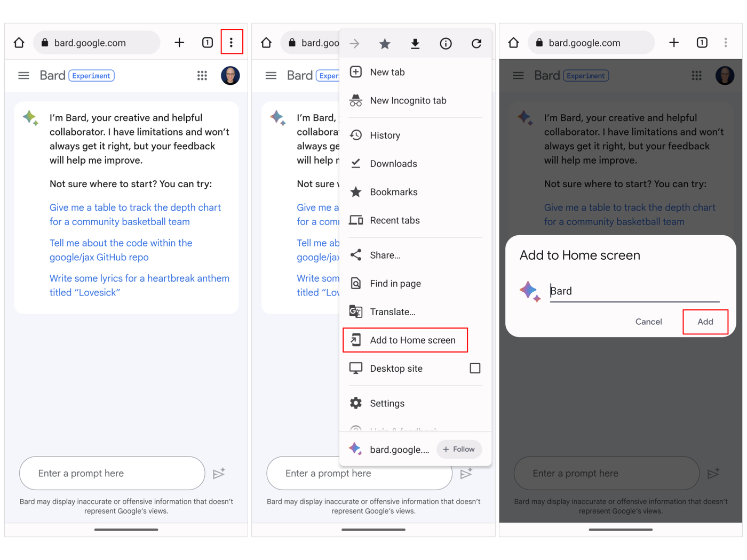
Task: Open a new tab with the plus icon
Action: (179, 42)
